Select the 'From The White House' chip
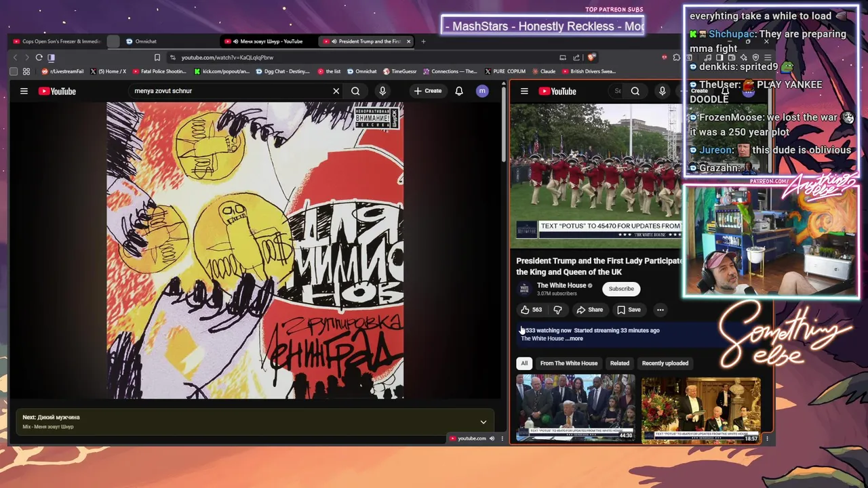This screenshot has height=488, width=868. (569, 363)
